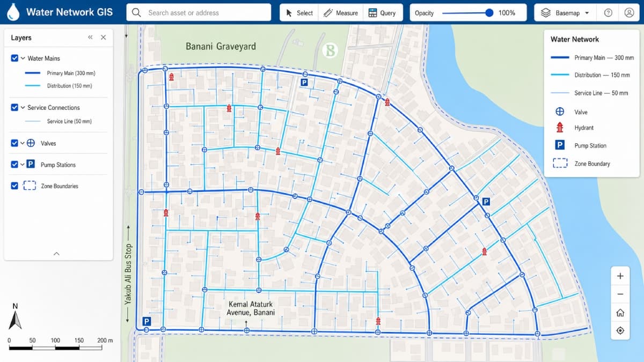Click Primary Main — 300 mm legend entry
Screen dimensions: 644x362
(592, 57)
